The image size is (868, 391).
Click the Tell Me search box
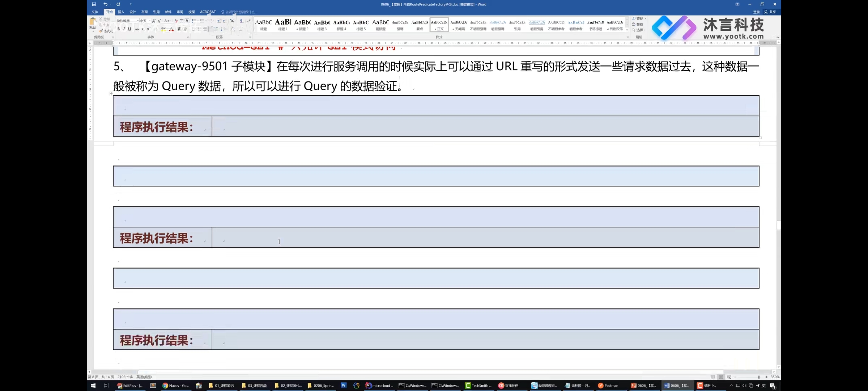(x=239, y=12)
